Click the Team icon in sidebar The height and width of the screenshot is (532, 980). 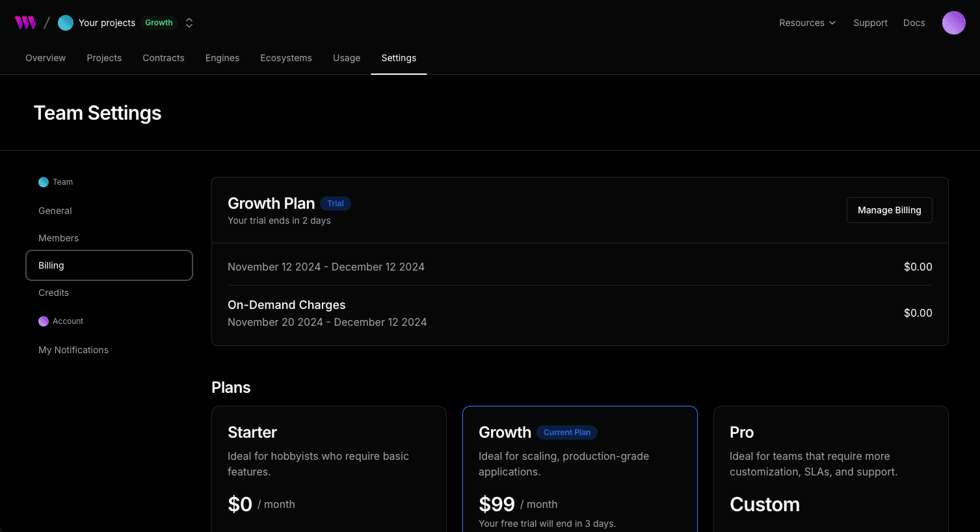pyautogui.click(x=44, y=182)
